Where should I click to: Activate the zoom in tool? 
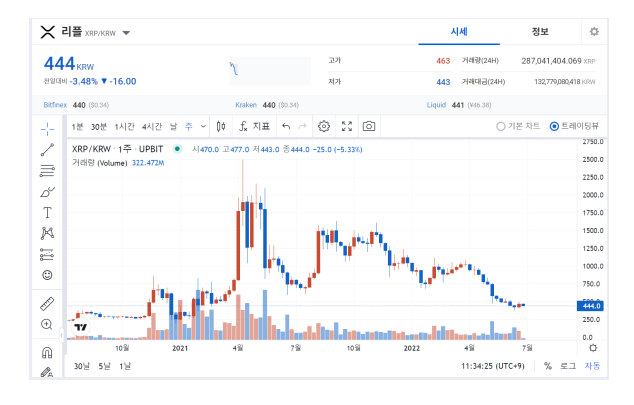47,324
